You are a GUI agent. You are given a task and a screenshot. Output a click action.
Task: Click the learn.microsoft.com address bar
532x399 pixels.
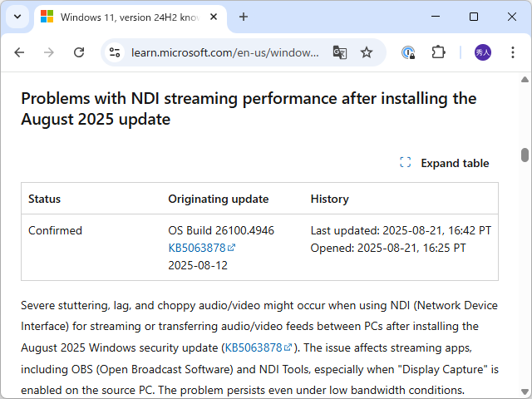(x=224, y=52)
